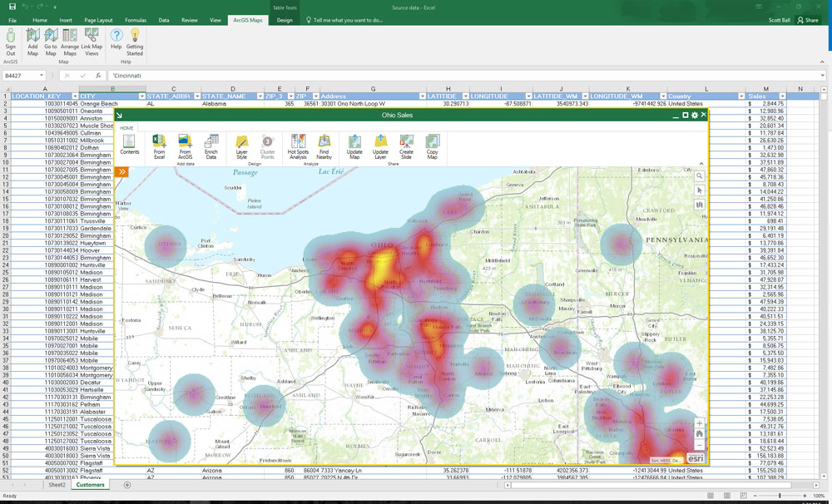Click the Find Nearby tool
Screen dimensions: 832x504
(x=324, y=145)
